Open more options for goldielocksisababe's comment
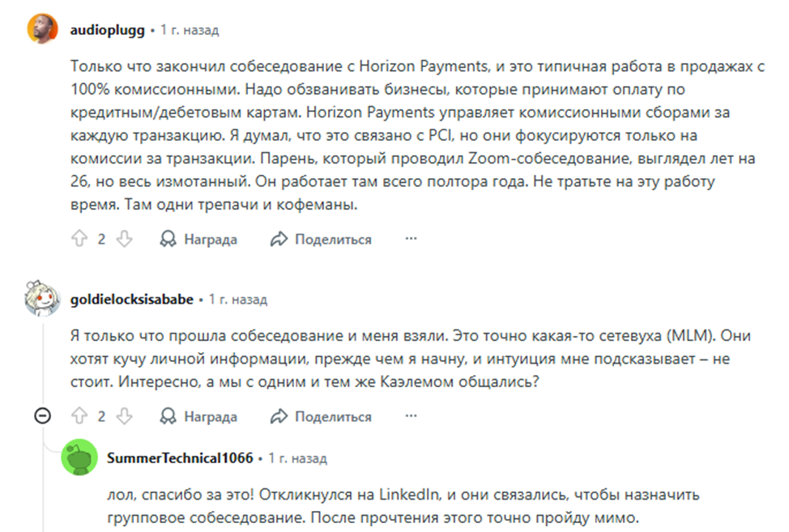Viewport: 789px width, 532px height. click(411, 416)
